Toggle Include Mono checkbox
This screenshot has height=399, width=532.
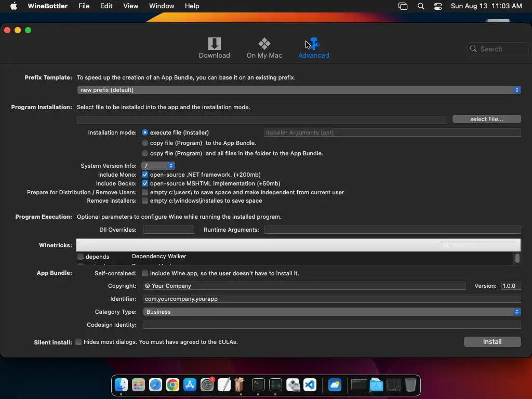[145, 175]
